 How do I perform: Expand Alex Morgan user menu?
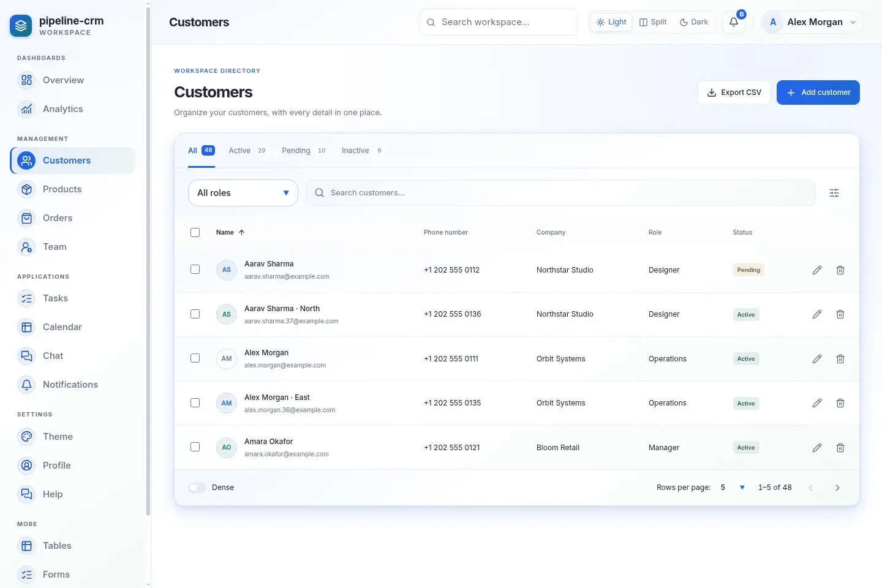tap(812, 22)
